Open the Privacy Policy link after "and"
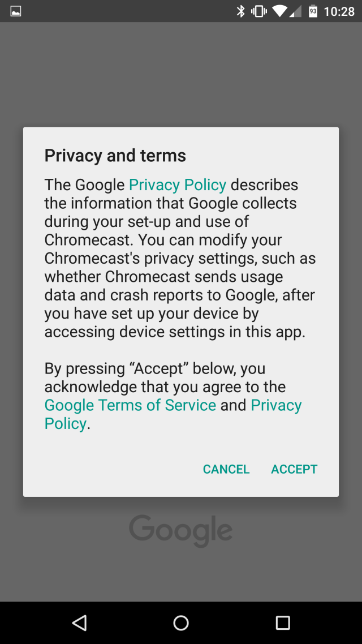The height and width of the screenshot is (644, 362). click(x=276, y=405)
